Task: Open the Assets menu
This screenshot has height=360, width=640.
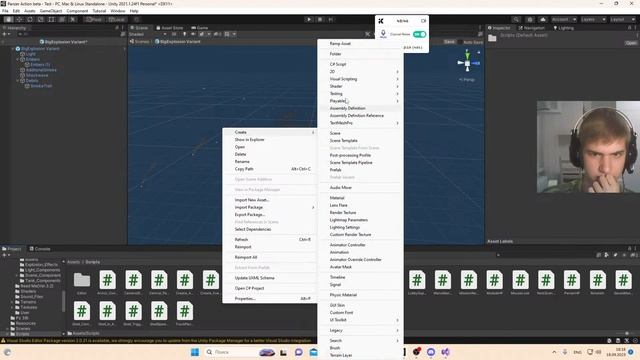Action: click(30, 11)
